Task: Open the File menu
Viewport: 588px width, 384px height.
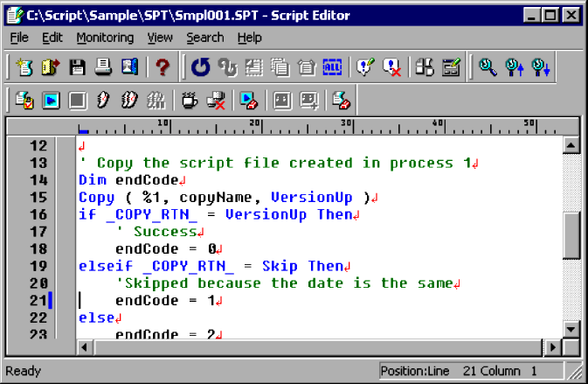Action: point(19,38)
